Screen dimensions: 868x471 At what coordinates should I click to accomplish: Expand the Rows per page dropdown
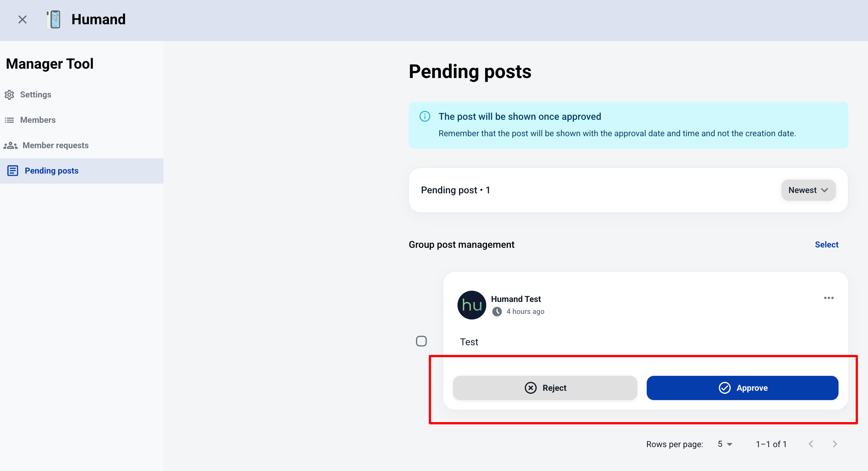[725, 444]
